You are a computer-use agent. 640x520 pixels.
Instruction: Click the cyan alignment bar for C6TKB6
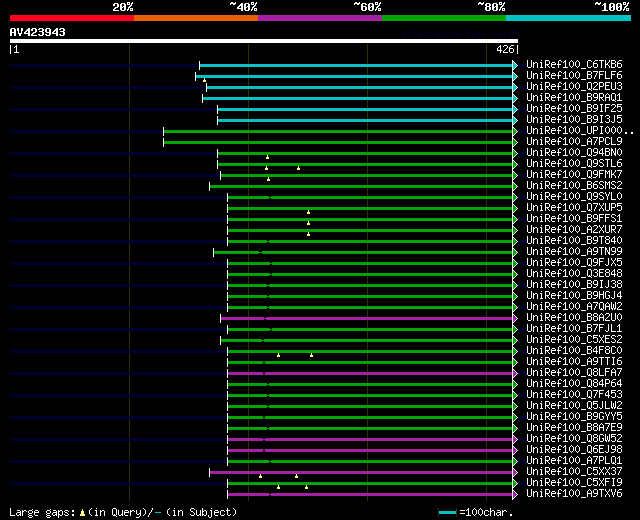(x=356, y=65)
